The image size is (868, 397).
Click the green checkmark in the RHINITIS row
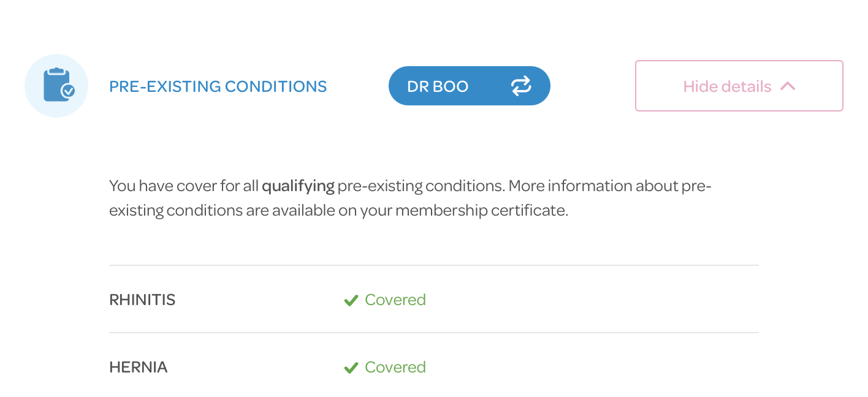(x=351, y=300)
